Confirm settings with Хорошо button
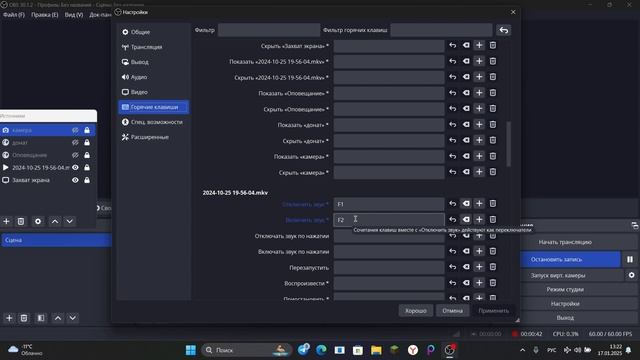 coord(416,311)
